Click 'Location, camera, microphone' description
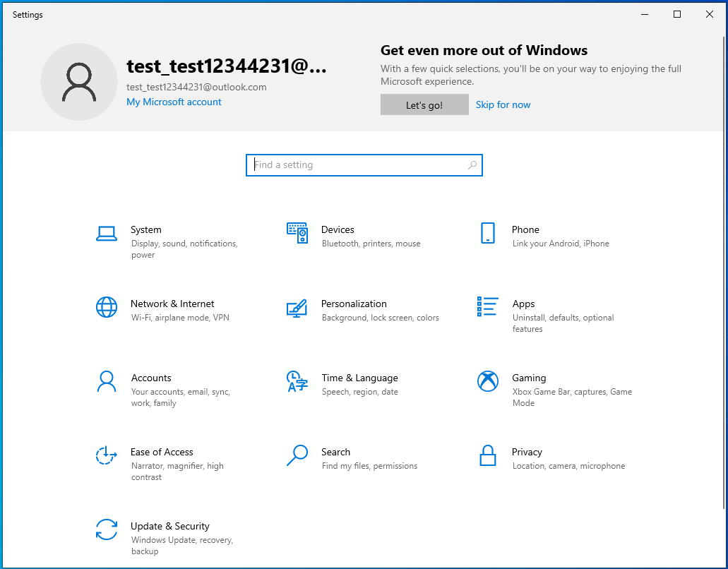Screen dimensions: 728x569 568,466
